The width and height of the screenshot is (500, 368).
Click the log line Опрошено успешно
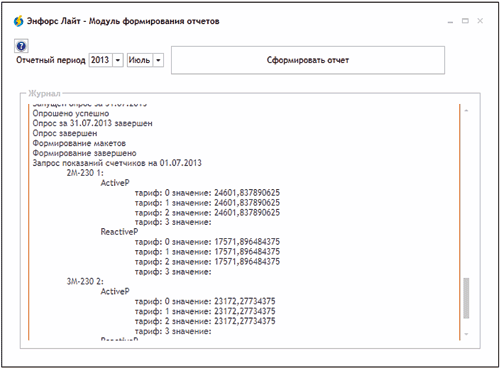click(x=71, y=114)
